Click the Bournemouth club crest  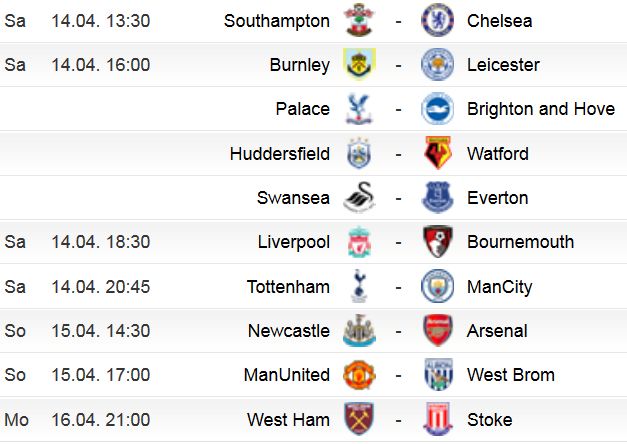pos(437,242)
